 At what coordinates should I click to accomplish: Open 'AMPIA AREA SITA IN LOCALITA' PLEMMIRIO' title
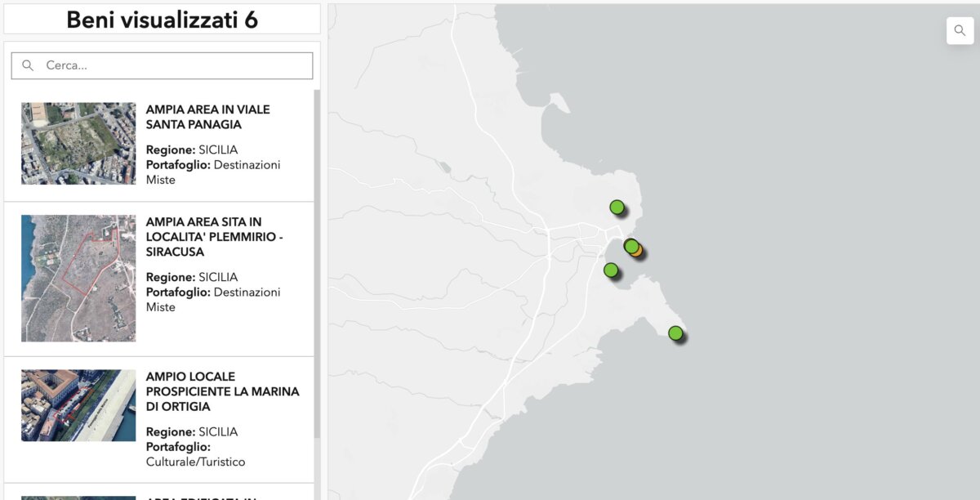215,237
